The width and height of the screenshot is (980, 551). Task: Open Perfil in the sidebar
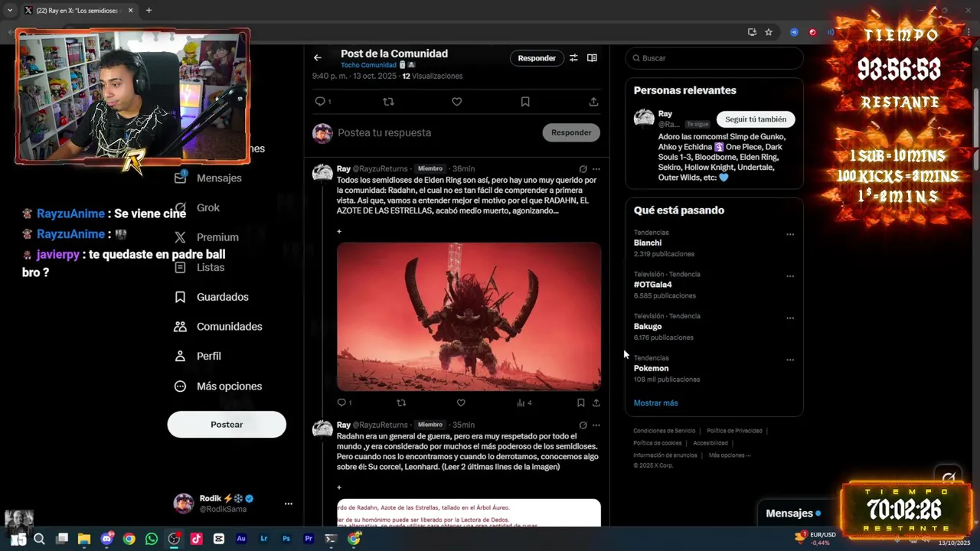198,356
